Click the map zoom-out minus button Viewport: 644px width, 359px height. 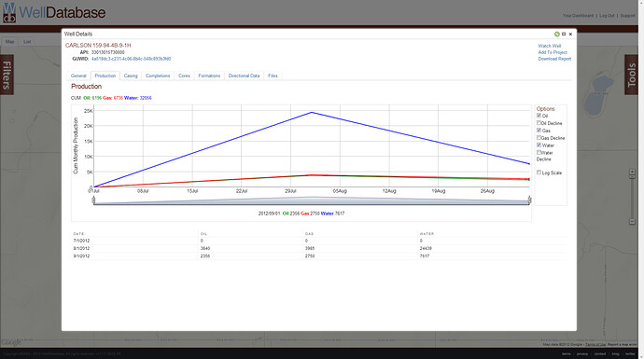pyautogui.click(x=632, y=222)
